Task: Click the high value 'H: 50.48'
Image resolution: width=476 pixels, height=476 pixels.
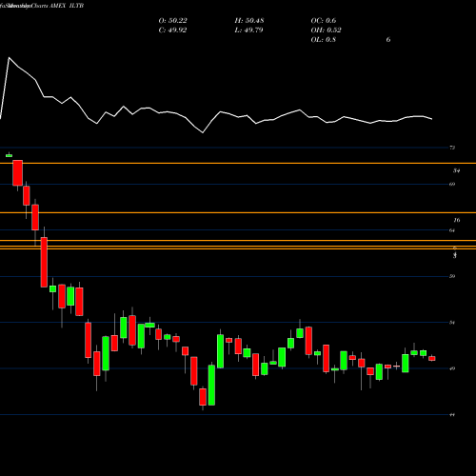Action: (249, 21)
